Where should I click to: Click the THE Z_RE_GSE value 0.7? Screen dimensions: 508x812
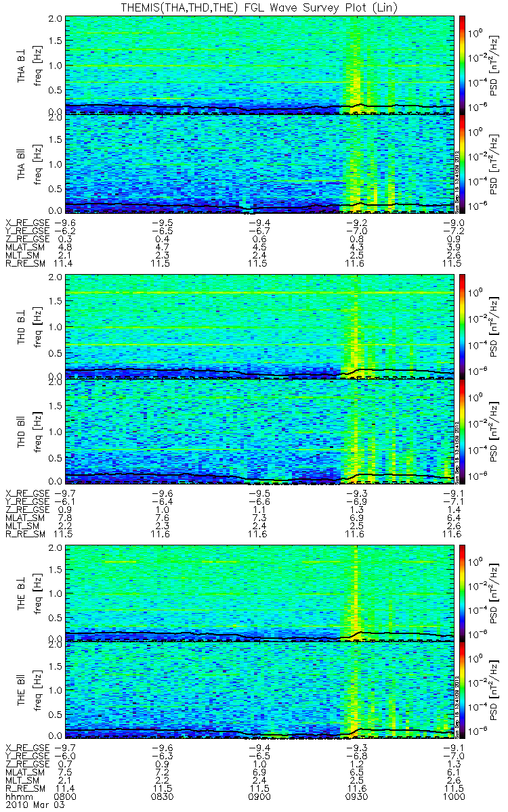coord(66,763)
